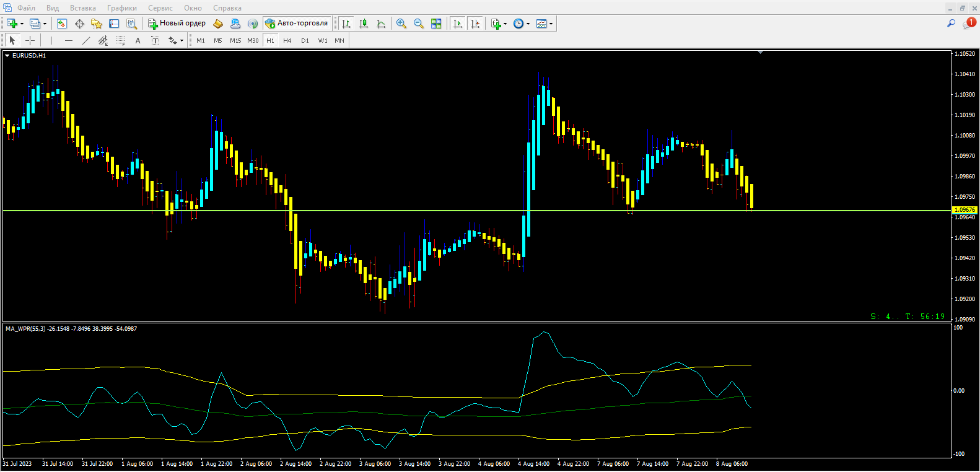Click the zoom out magnifier icon
Viewport: 980px width, 472px height.
pos(419,24)
